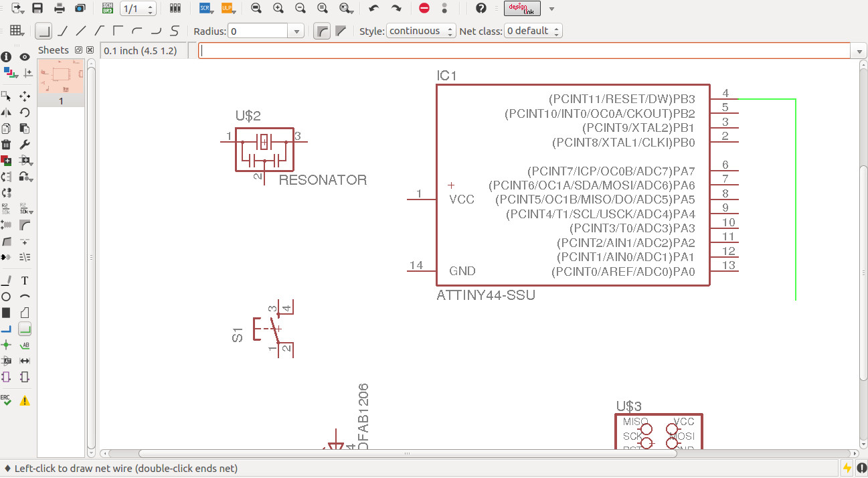Open the CAM processor icon
Screen dimensions: 868x478
click(x=80, y=9)
